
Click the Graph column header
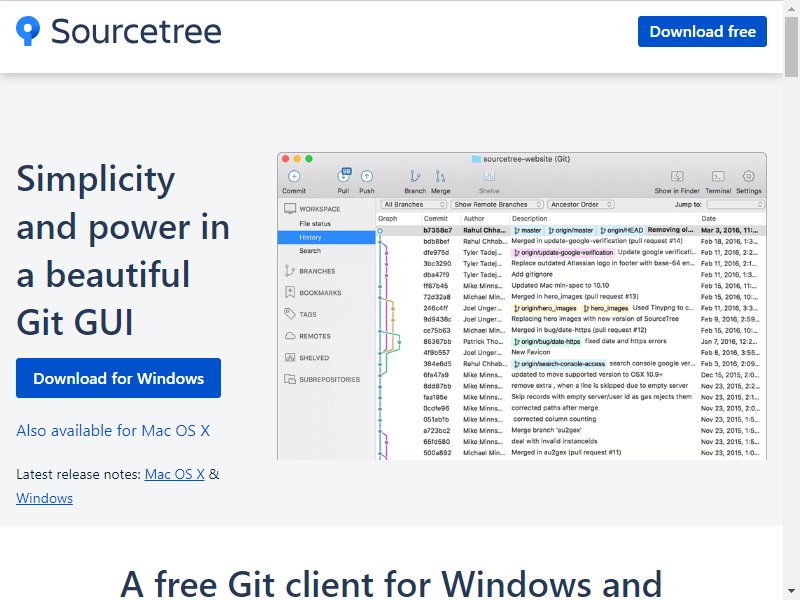point(388,218)
